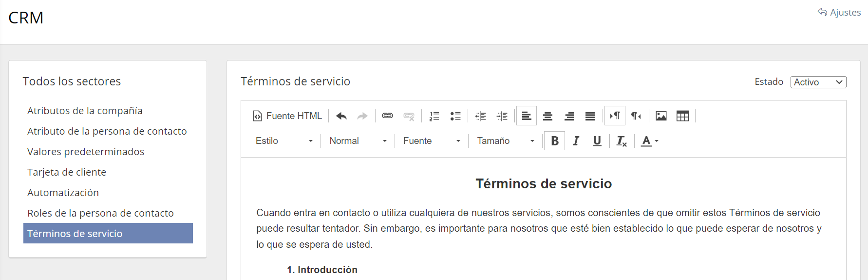Image resolution: width=868 pixels, height=280 pixels.
Task: Click the insert image icon
Action: tap(661, 116)
